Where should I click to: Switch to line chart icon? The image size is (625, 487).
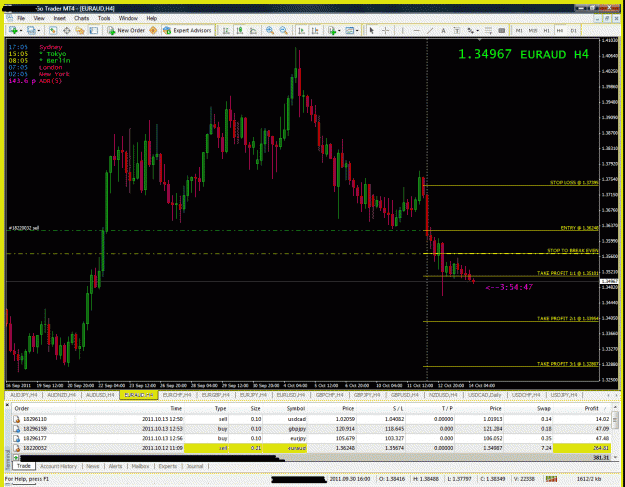(253, 30)
